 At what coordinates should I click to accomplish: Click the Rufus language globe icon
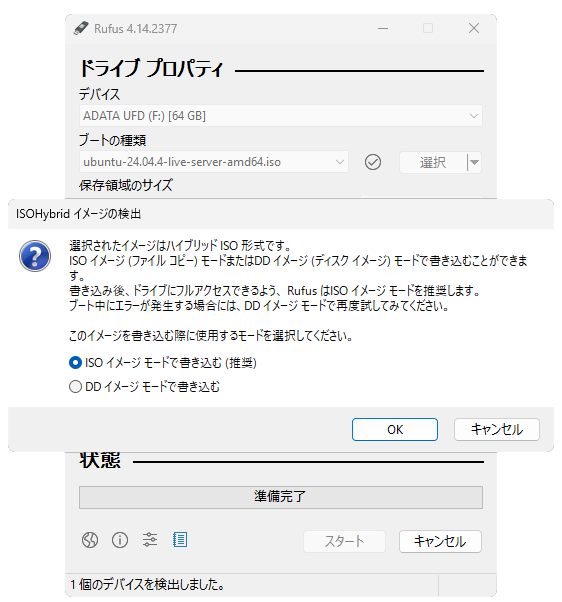tap(90, 540)
